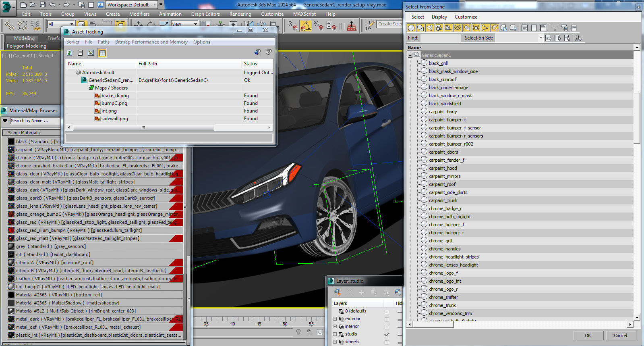644x346 pixels.
Task: Toggle the Spinner Snap button
Action: pyautogui.click(x=331, y=26)
